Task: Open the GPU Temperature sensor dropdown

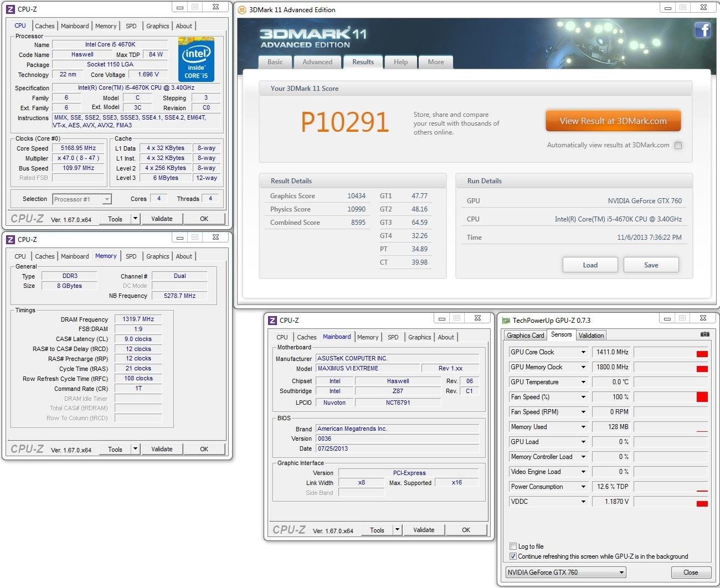Action: (x=583, y=382)
